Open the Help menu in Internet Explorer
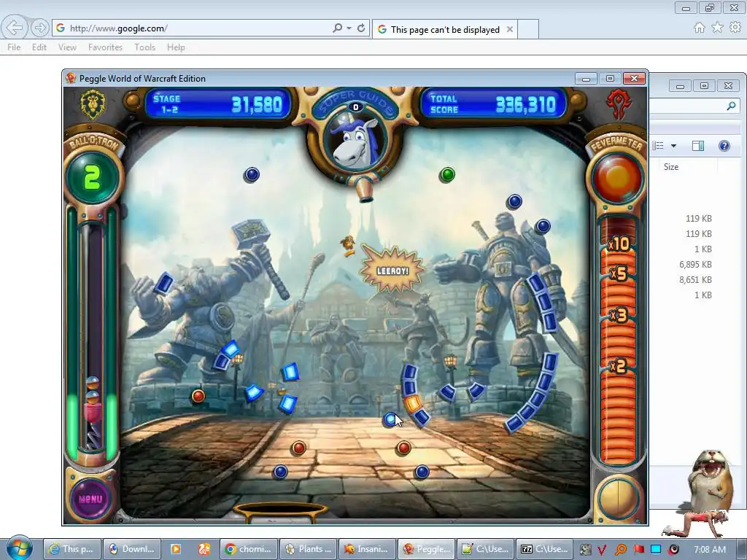Image resolution: width=747 pixels, height=560 pixels. coord(176,47)
